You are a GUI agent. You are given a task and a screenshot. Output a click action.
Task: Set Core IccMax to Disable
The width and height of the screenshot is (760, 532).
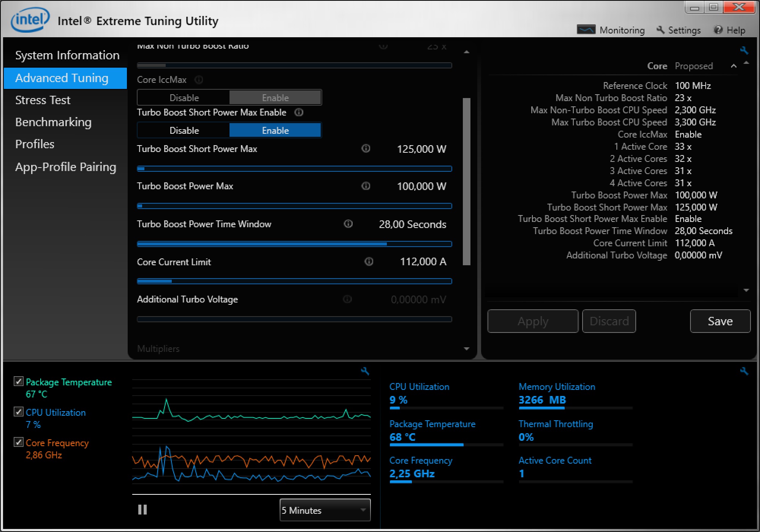click(184, 98)
